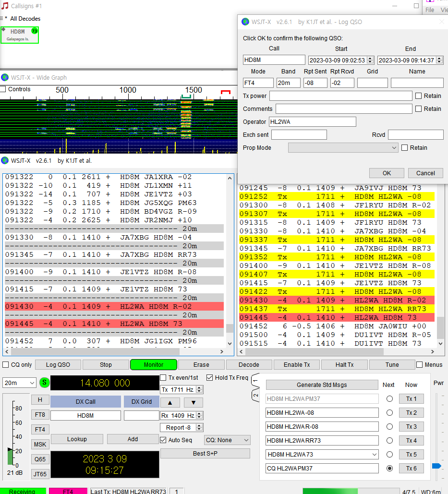This screenshot has width=448, height=494.
Task: Click the H hound mode button
Action: click(40, 400)
